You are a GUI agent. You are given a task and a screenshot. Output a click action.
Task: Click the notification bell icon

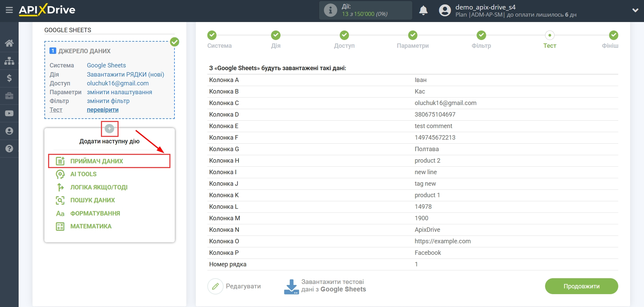click(423, 11)
